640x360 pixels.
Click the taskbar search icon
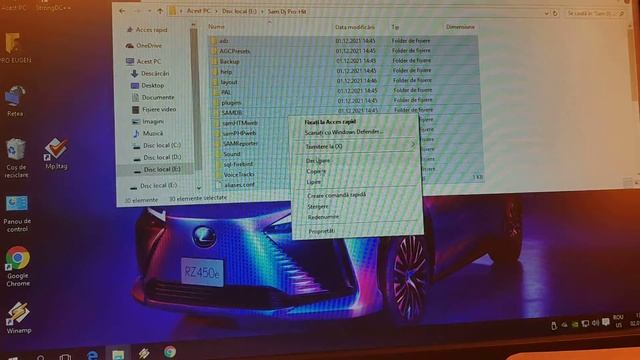click(41, 358)
